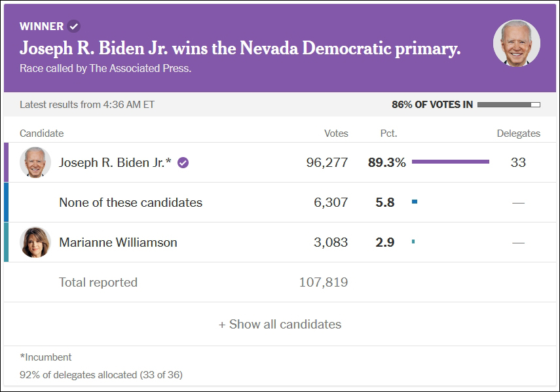
Task: Select the None of these candidates row label
Action: point(130,202)
